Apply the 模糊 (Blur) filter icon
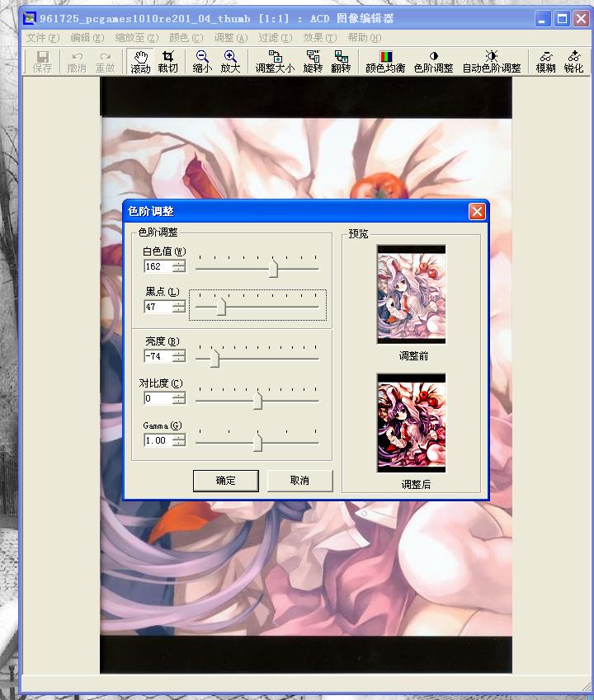The height and width of the screenshot is (700, 594). (x=545, y=62)
